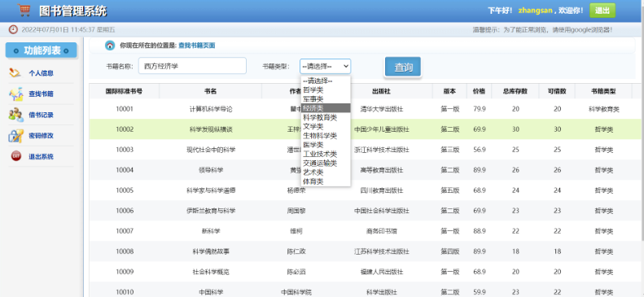The width and height of the screenshot is (644, 297).
Task: Click the 查找书籍页面 breadcrumb link
Action: [197, 46]
